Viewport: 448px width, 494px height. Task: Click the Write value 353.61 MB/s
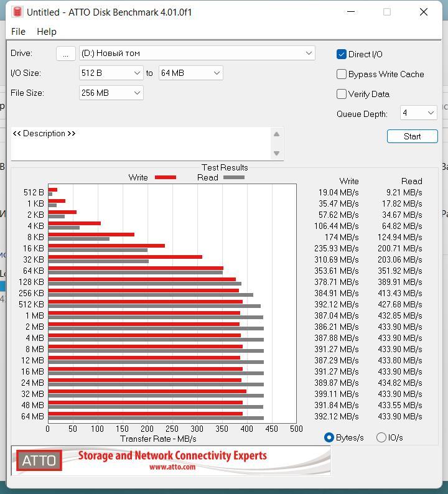click(x=337, y=271)
